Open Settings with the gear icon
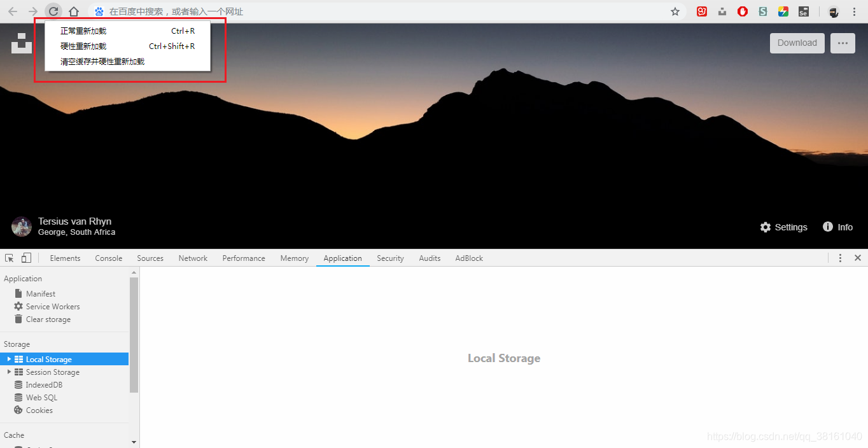 coord(783,227)
